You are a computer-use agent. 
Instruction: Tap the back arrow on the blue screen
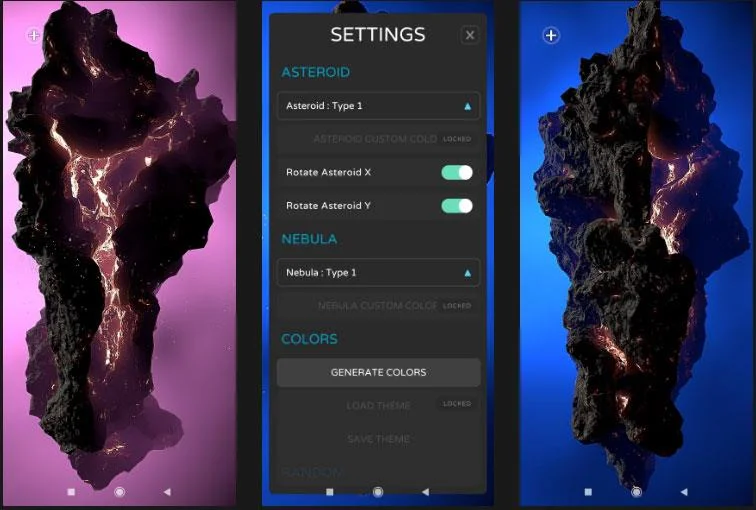[684, 492]
